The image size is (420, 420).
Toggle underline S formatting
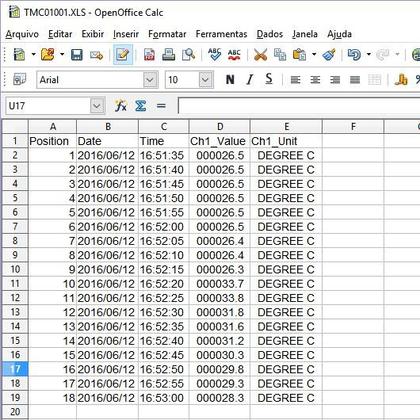[269, 80]
